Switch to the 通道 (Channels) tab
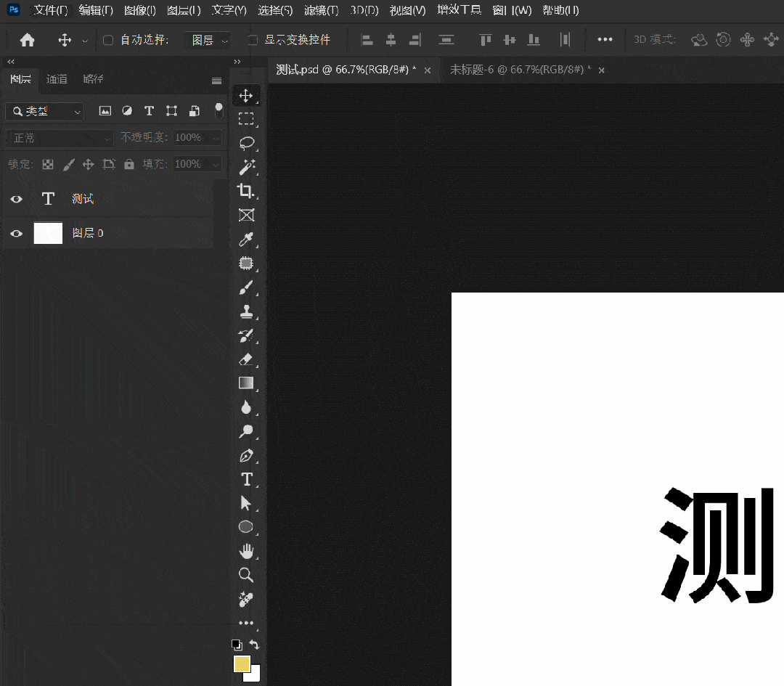Screen dimensions: 784x686 (57, 79)
